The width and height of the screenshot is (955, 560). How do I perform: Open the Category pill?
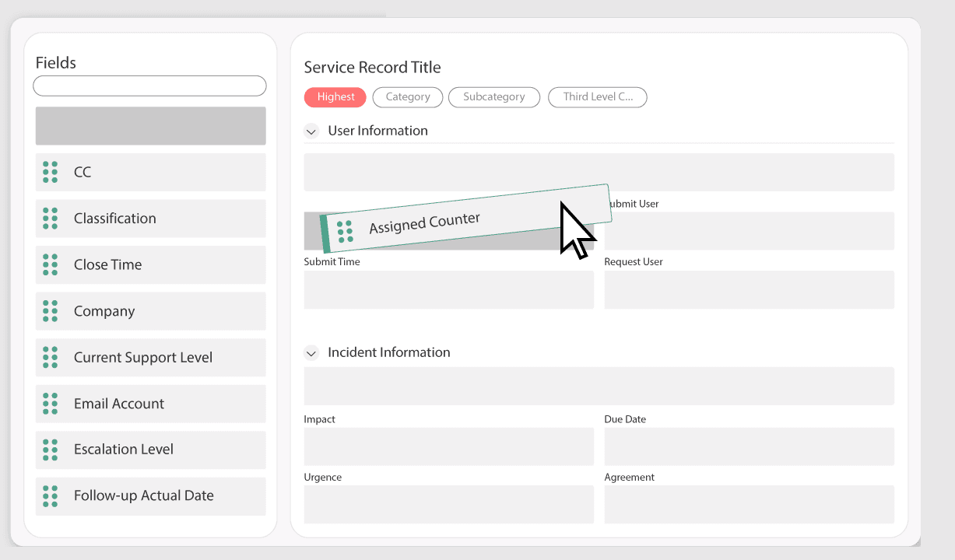coord(408,97)
